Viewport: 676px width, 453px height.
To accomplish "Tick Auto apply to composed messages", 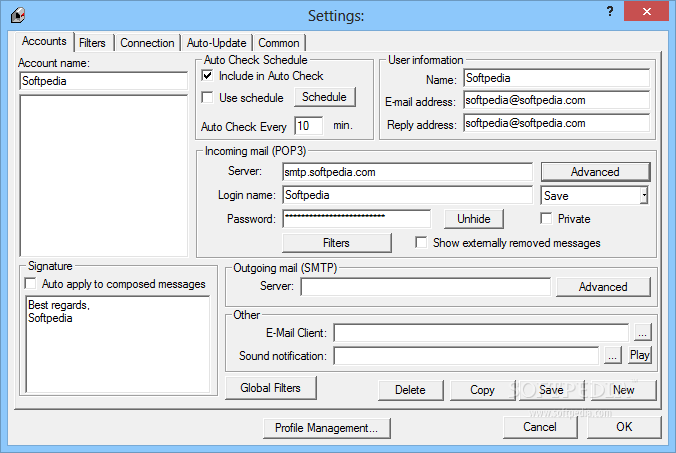I will coord(31,284).
